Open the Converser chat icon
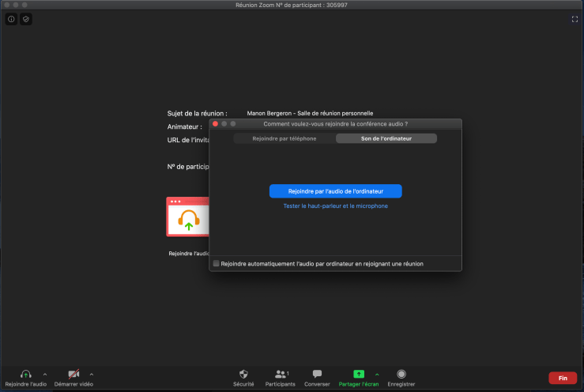Viewport: 584px width, 392px height. pyautogui.click(x=317, y=374)
